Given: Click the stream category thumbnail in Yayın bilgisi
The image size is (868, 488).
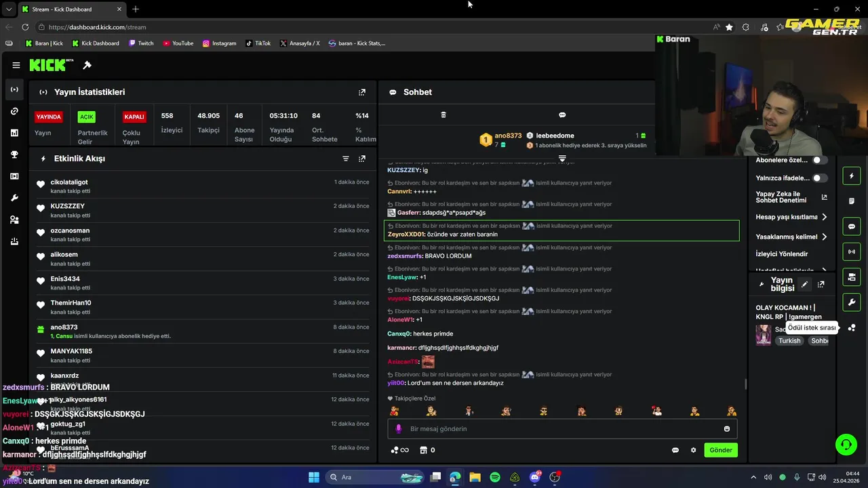Looking at the screenshot, I should 764,335.
